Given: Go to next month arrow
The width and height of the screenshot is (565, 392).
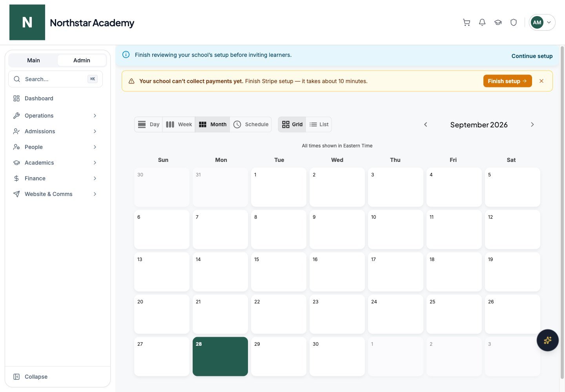Looking at the screenshot, I should 532,125.
